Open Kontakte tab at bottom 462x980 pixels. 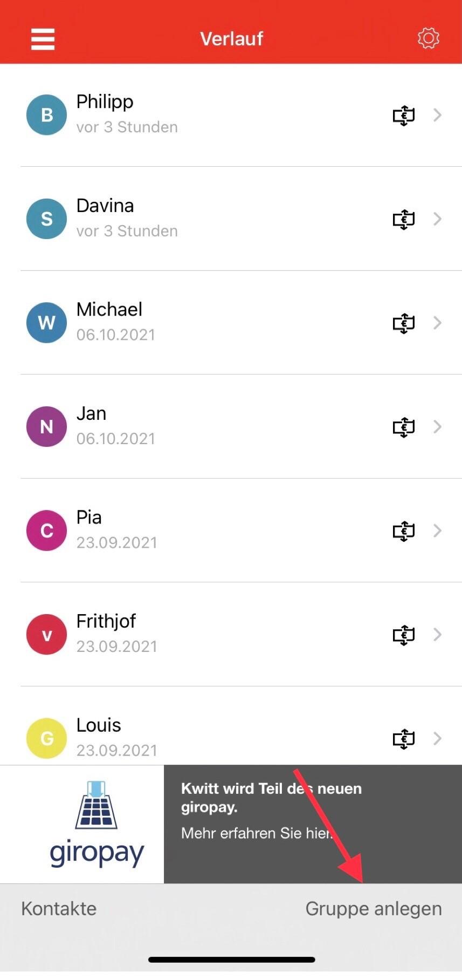[x=59, y=909]
